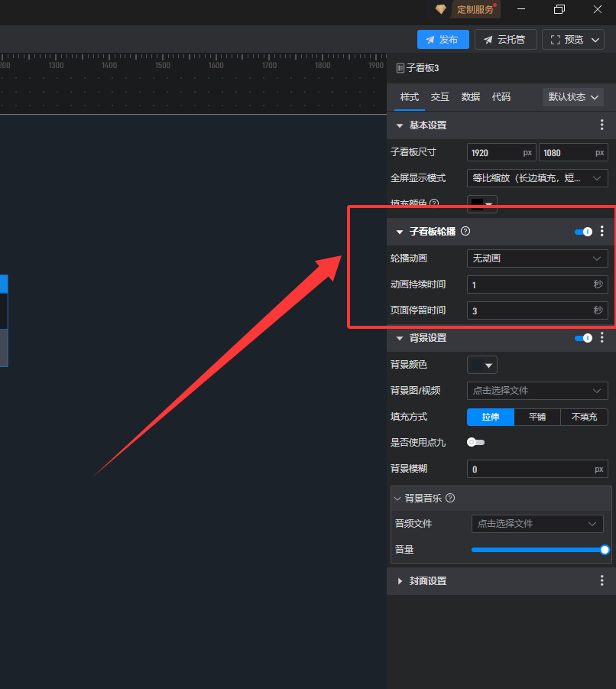Collapse the 背景音乐 subsection
Viewport: 616px width, 689px height.
397,499
